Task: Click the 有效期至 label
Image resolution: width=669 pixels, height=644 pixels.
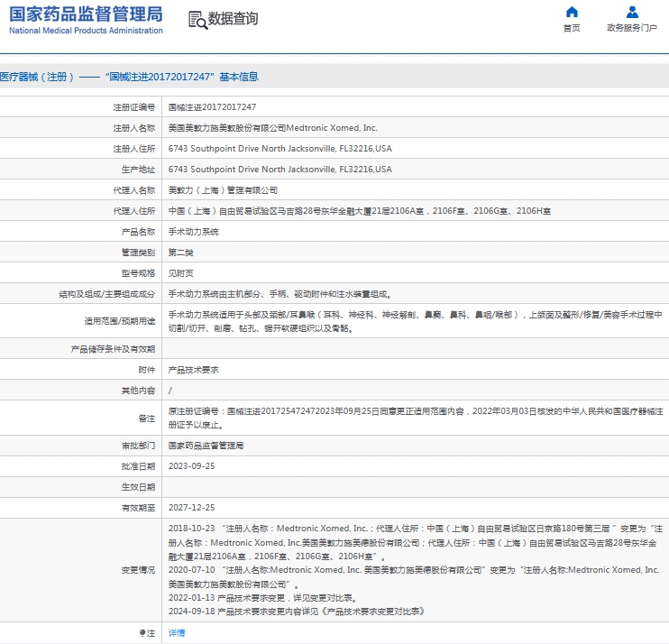Action: tap(138, 508)
